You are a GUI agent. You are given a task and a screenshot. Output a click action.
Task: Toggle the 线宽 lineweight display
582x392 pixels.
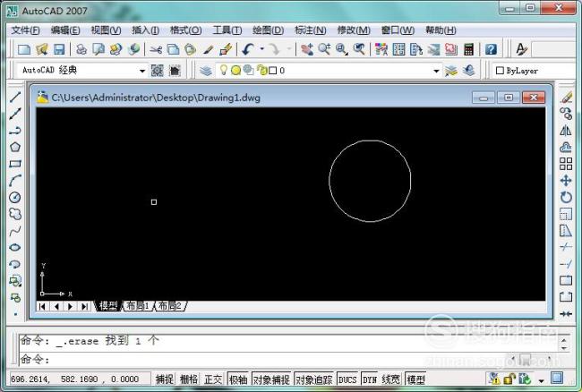coord(391,379)
